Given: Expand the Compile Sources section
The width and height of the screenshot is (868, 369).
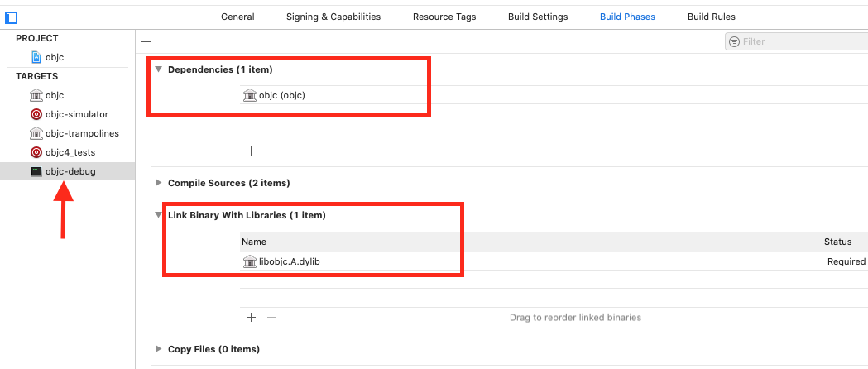Looking at the screenshot, I should [x=158, y=183].
